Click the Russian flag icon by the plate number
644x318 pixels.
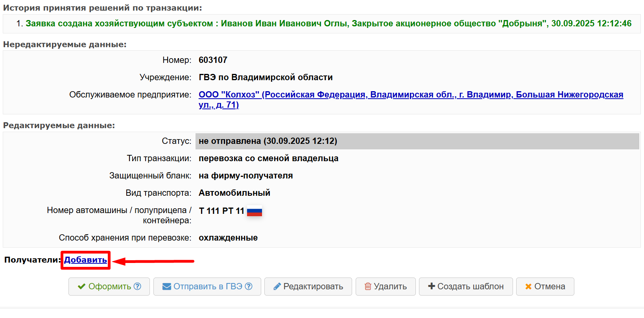coord(254,211)
